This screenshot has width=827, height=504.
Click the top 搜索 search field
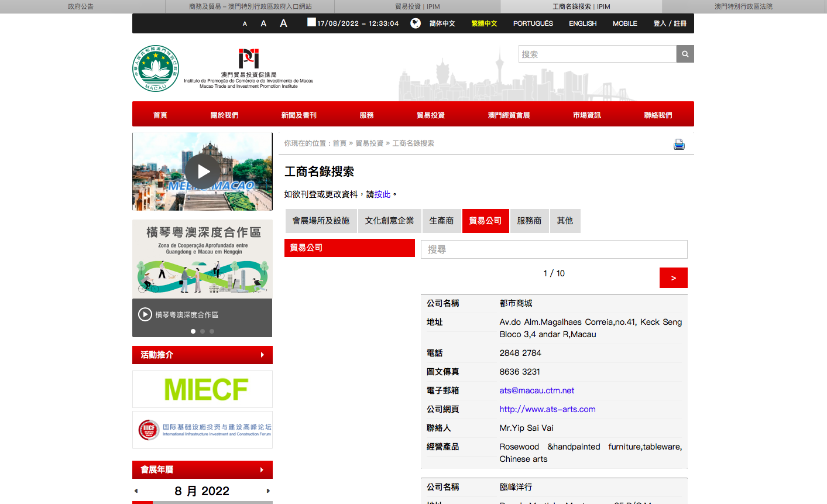(598, 54)
